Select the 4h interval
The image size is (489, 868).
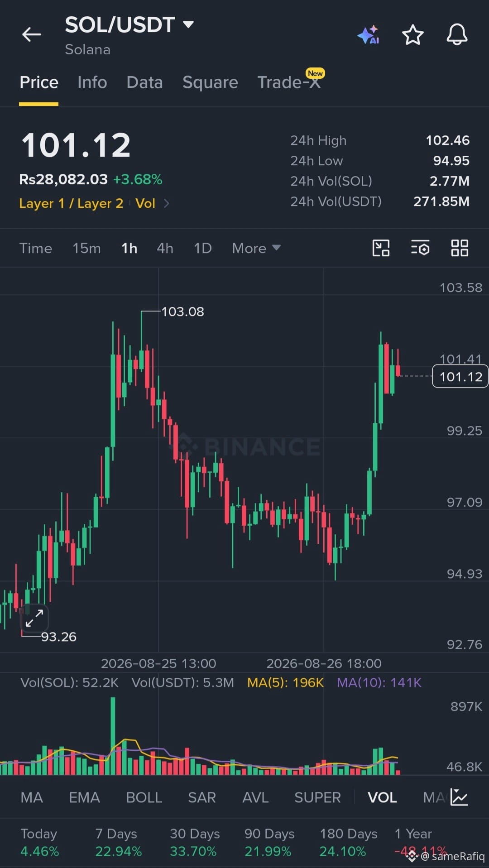pyautogui.click(x=165, y=248)
